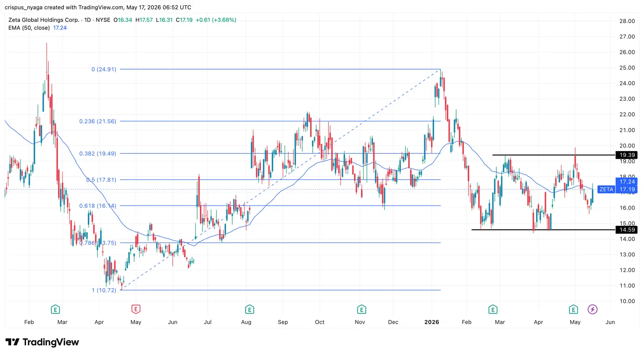Click the NYSE exchange label
Viewport: 644px width, 356px height.
tap(103, 20)
